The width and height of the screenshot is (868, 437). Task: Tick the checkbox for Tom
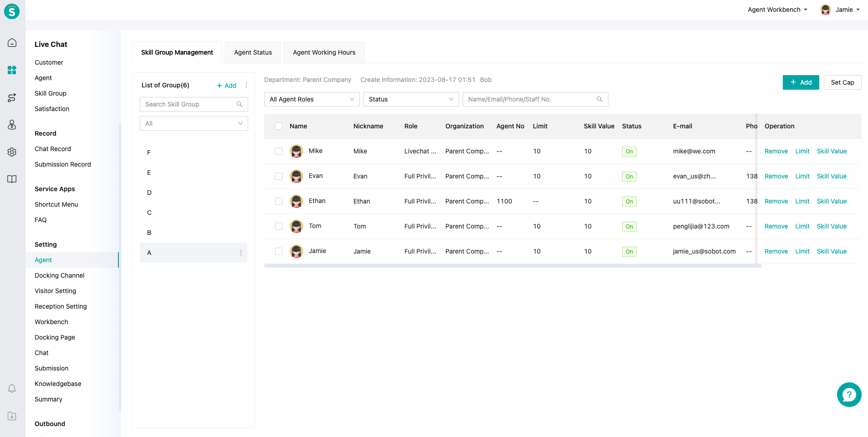pyautogui.click(x=279, y=226)
